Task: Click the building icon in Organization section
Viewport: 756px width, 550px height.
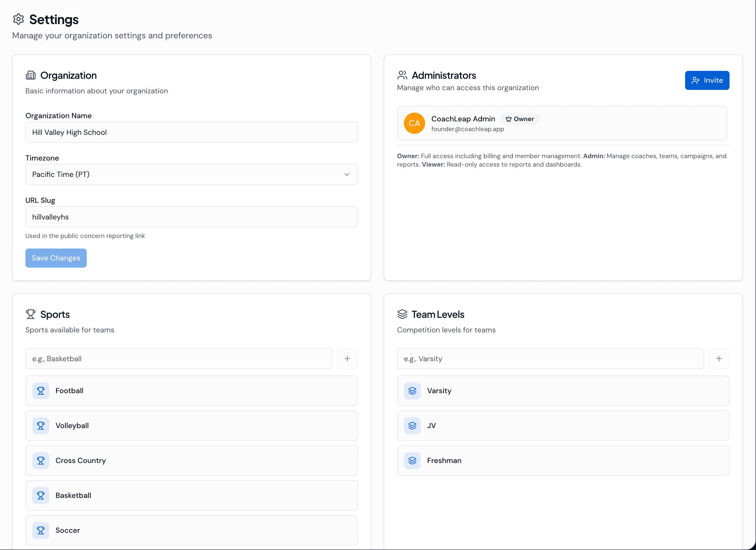Action: pyautogui.click(x=31, y=75)
